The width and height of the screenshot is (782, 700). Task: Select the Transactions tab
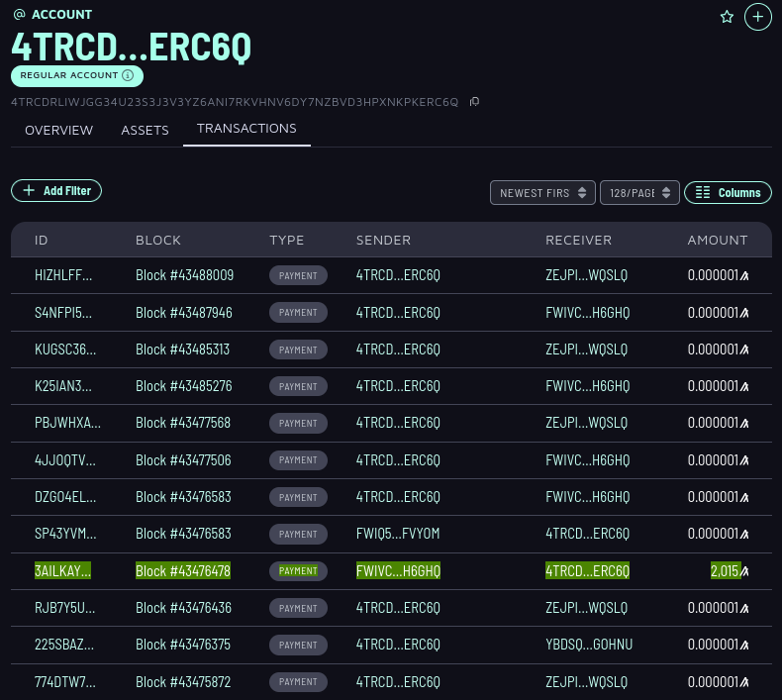tap(246, 129)
